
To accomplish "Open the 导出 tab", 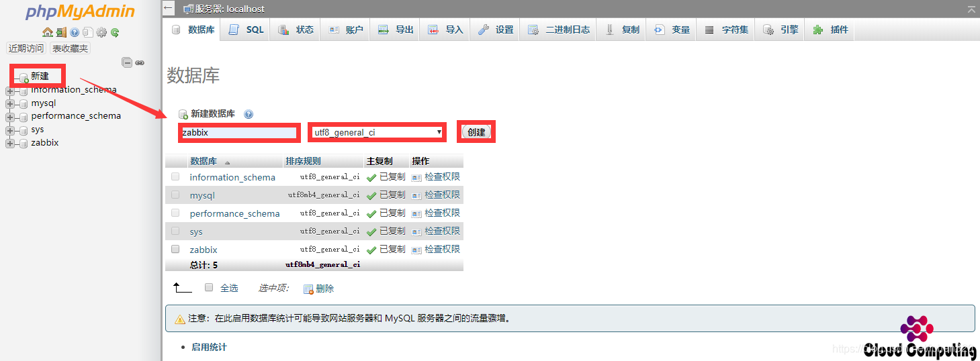I will pos(395,30).
